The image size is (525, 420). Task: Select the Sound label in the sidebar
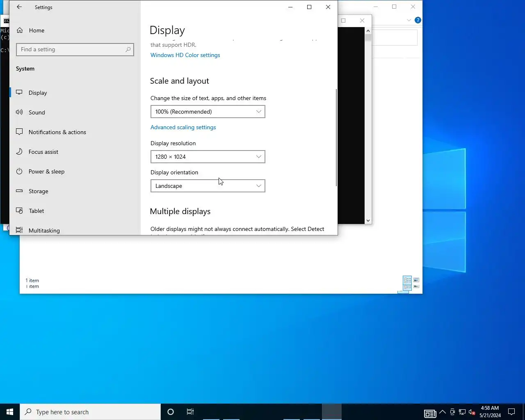[x=37, y=112]
